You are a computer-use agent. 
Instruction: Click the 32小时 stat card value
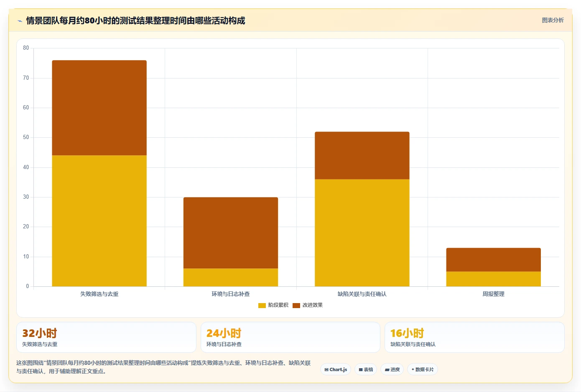click(x=39, y=333)
